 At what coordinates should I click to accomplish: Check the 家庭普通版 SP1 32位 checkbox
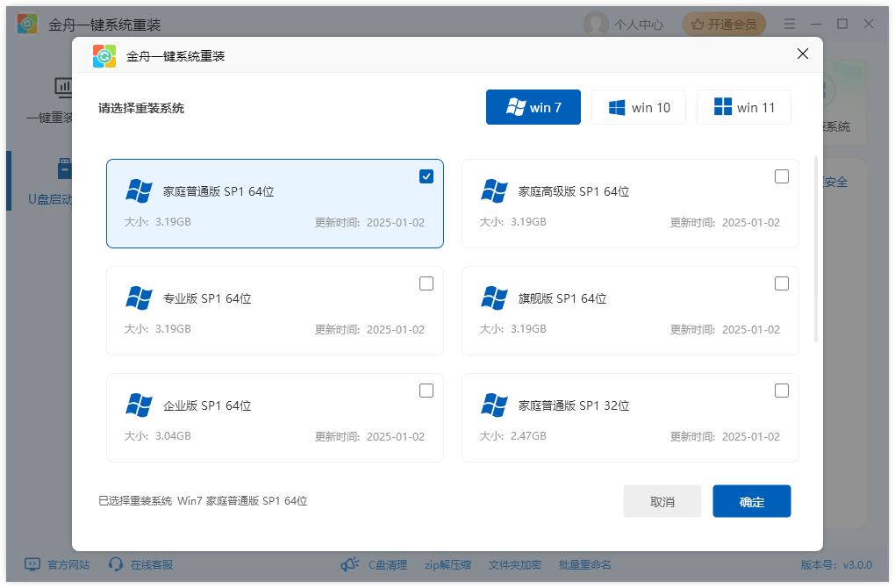[x=782, y=391]
